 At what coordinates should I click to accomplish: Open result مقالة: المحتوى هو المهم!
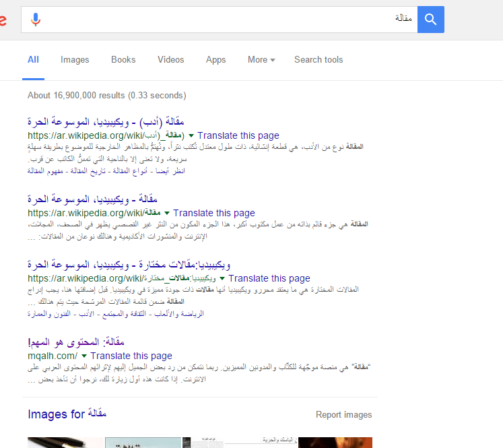(76, 342)
